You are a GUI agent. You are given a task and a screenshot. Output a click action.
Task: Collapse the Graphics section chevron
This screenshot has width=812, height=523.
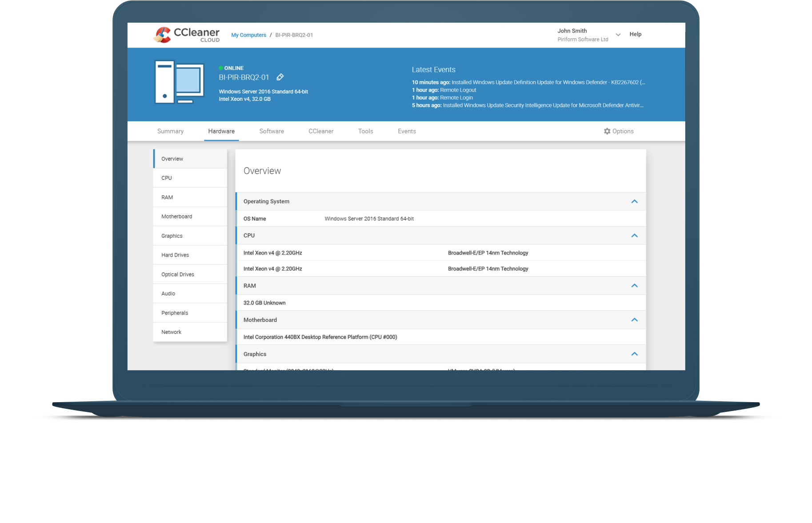(x=634, y=354)
